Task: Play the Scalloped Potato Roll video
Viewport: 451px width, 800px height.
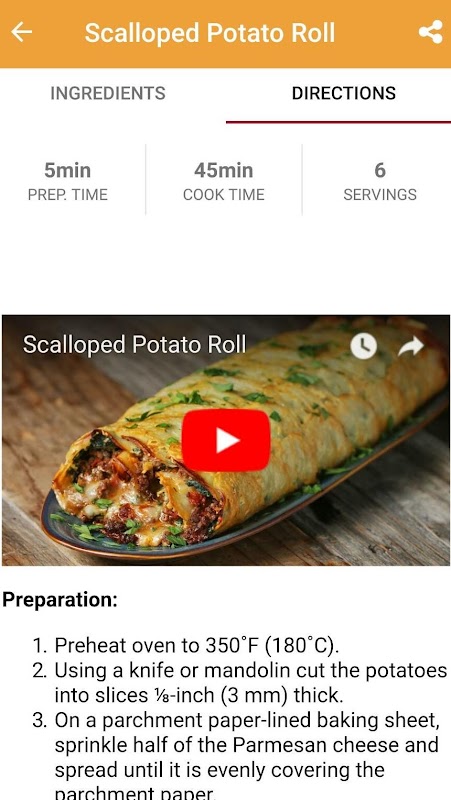Action: point(226,440)
